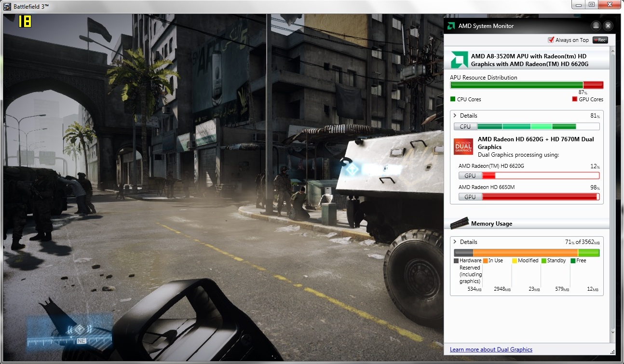The image size is (624, 364).
Task: Click the in-game compass minimap
Action: pos(69,332)
